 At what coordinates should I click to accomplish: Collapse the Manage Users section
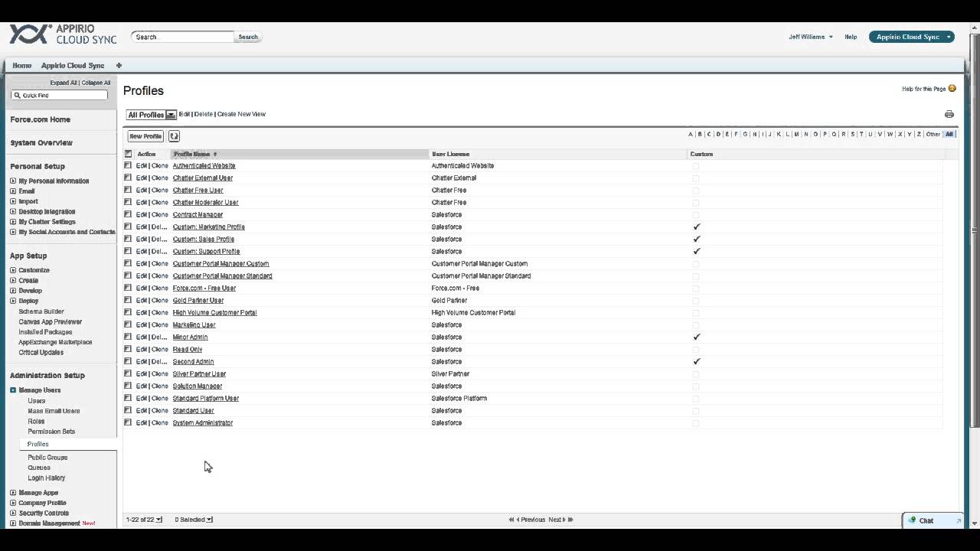(x=13, y=390)
